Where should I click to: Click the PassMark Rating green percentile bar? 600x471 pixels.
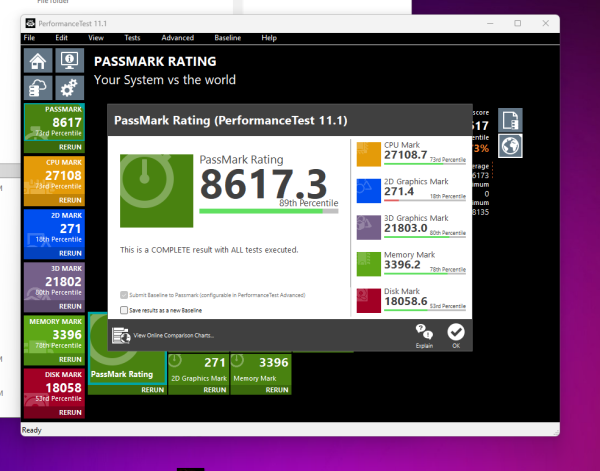pos(269,211)
